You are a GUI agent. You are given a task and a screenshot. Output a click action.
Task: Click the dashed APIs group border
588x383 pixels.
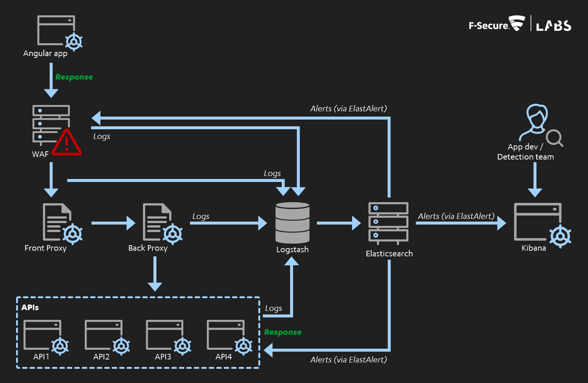138,297
